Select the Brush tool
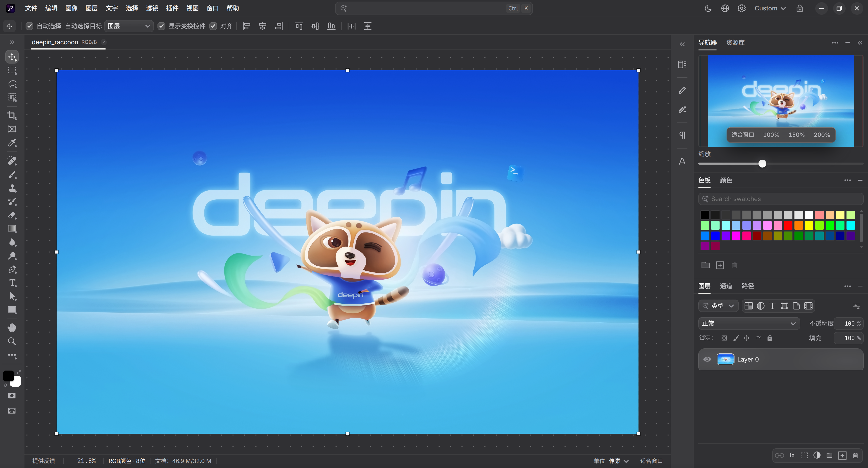868x468 pixels. 12,174
